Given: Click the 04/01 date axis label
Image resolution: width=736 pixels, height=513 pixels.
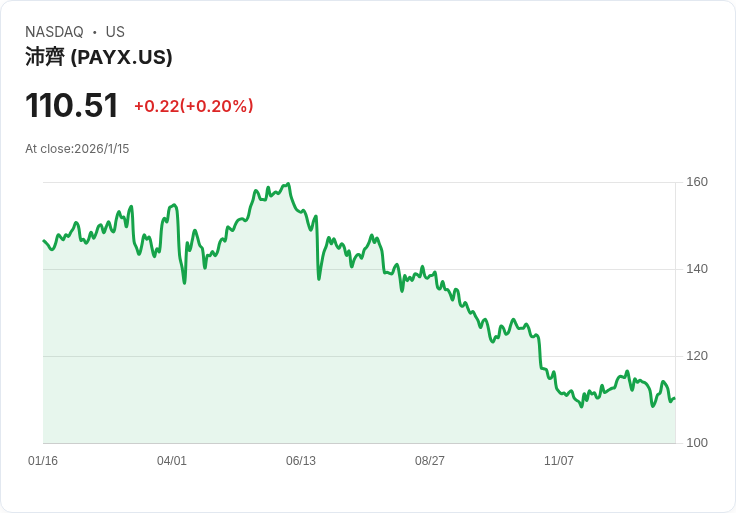Looking at the screenshot, I should (171, 460).
